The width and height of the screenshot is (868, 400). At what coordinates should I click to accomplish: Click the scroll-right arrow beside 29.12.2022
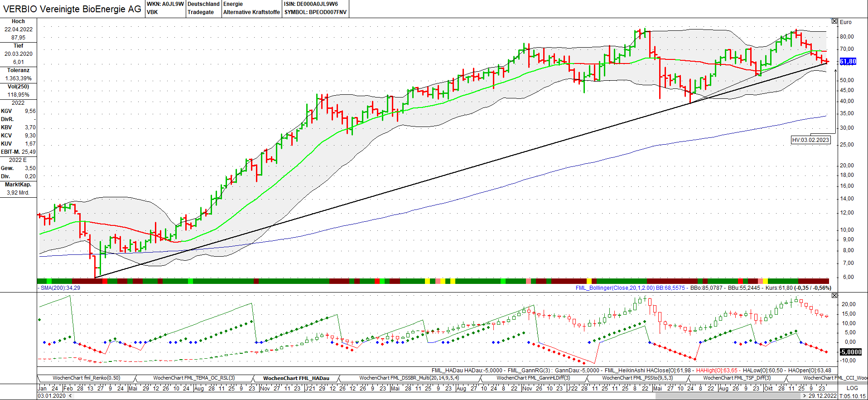(x=804, y=396)
